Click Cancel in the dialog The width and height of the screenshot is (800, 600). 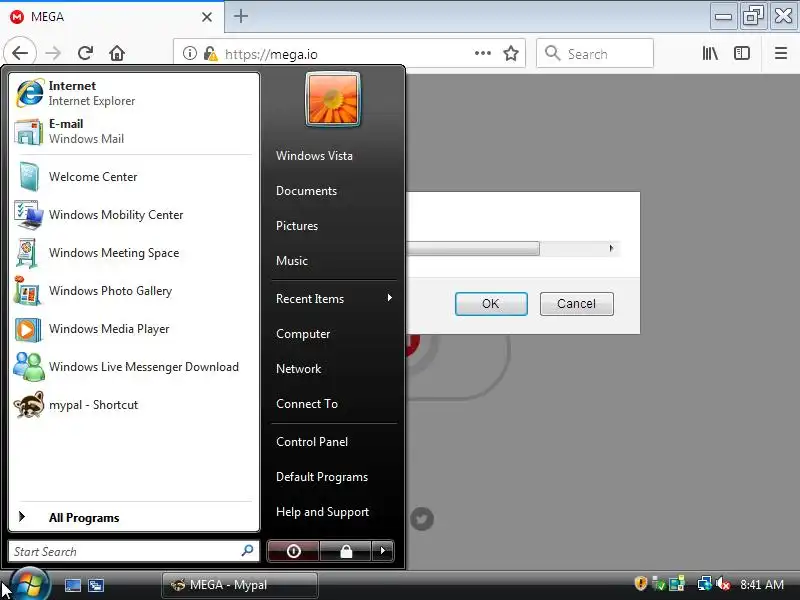pos(577,304)
